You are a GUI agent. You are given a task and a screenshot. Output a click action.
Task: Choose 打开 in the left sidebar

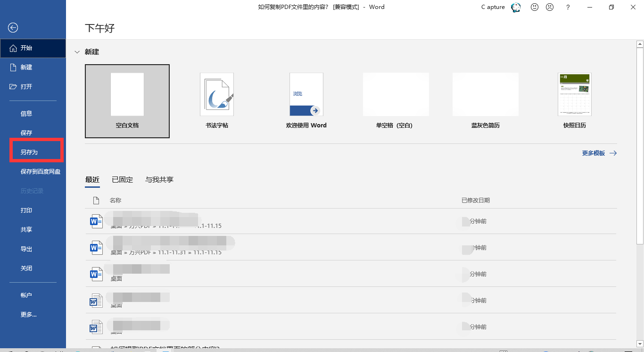coord(33,87)
